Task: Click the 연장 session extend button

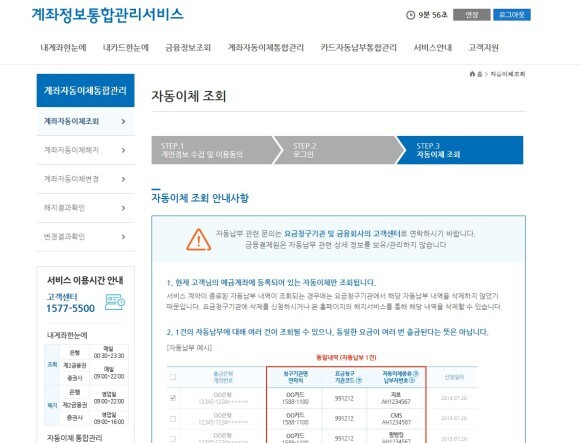Action: pos(472,15)
